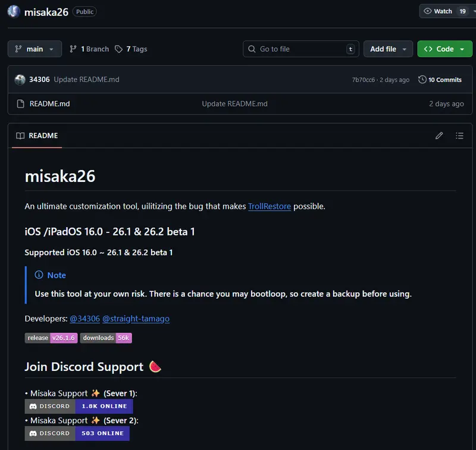
Task: Visit the @straight-tamago developer profile
Action: (136, 319)
